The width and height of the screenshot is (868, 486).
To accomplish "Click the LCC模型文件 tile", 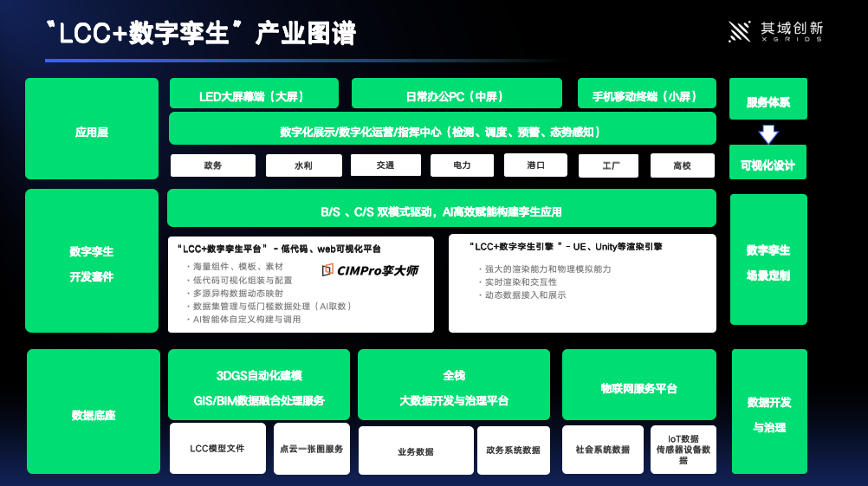I will (x=217, y=449).
